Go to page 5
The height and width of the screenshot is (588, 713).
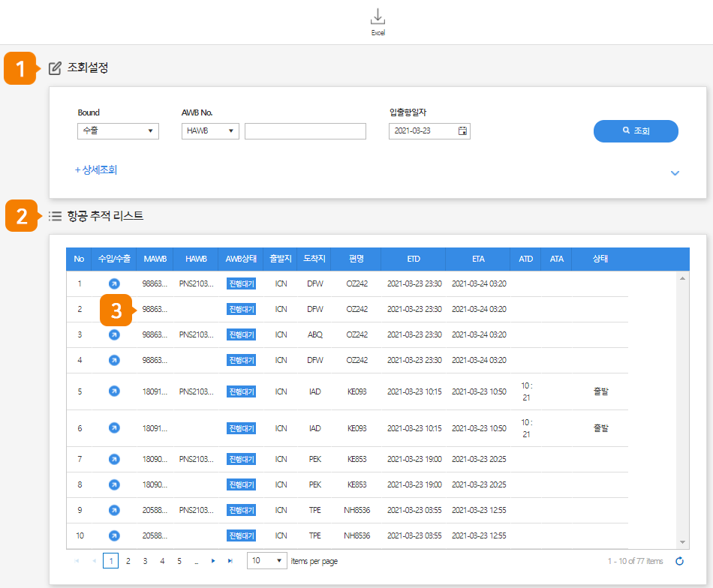(179, 561)
